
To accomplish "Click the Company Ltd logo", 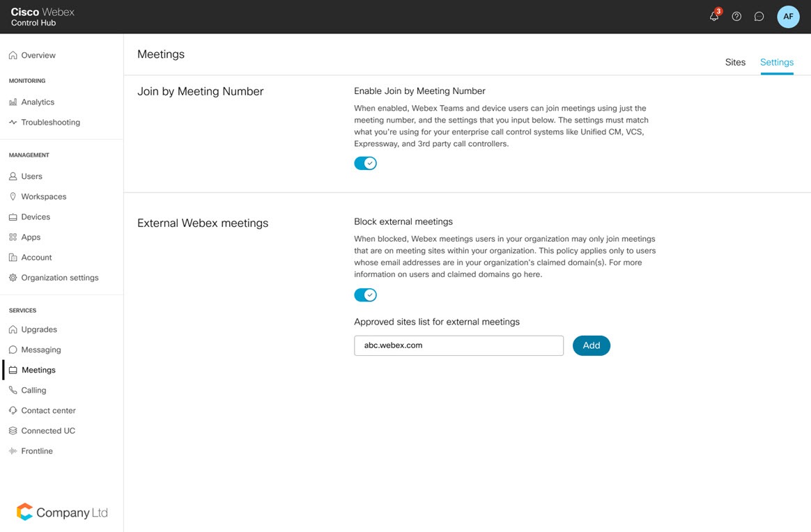I will point(63,513).
